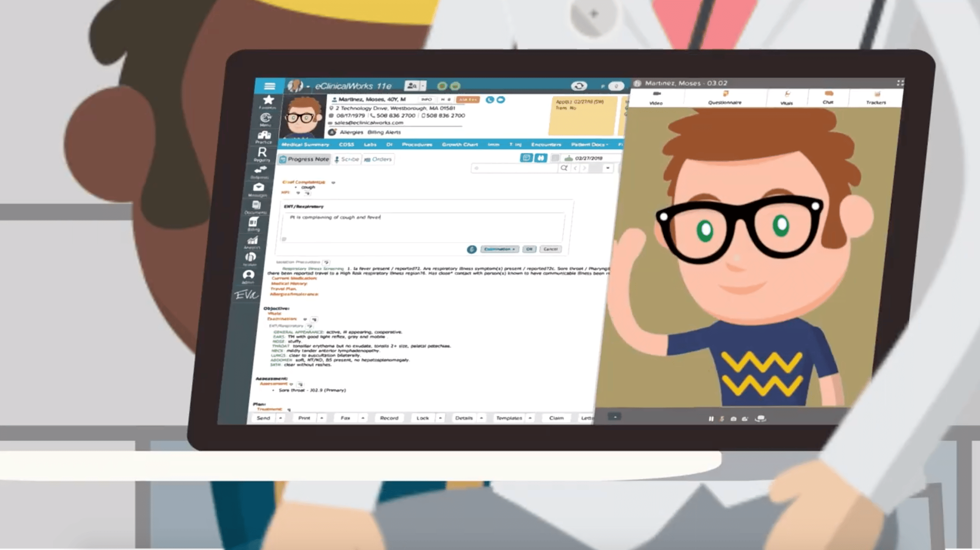This screenshot has width=980, height=550.
Task: Click the Record button
Action: click(x=389, y=418)
